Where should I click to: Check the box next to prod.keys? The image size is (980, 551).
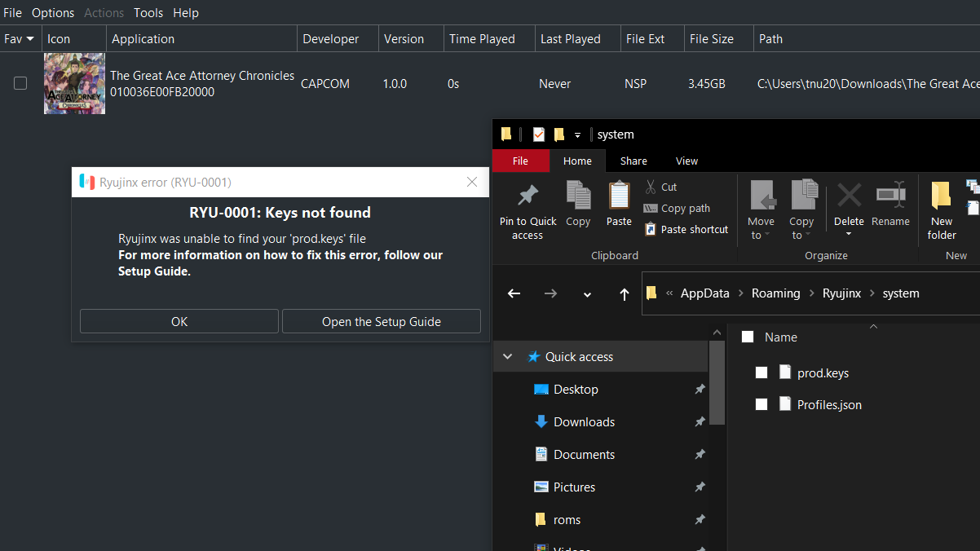(x=761, y=372)
